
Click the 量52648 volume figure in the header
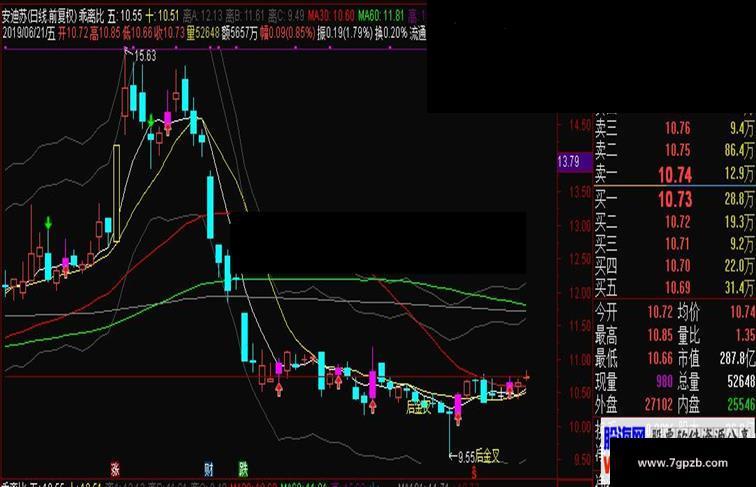pyautogui.click(x=202, y=33)
